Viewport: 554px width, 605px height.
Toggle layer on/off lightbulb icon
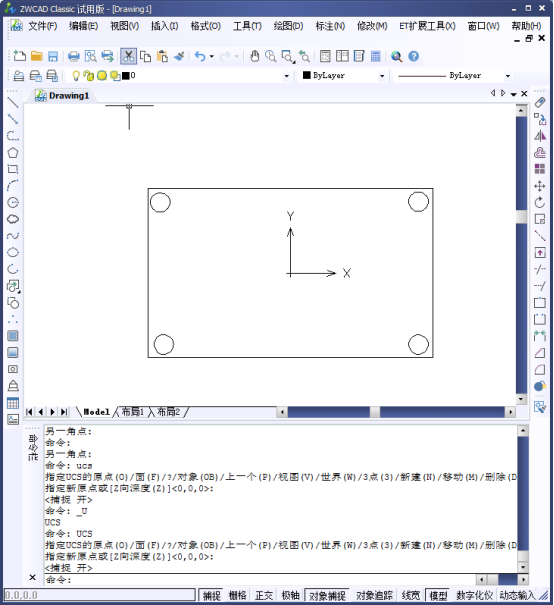coord(76,76)
